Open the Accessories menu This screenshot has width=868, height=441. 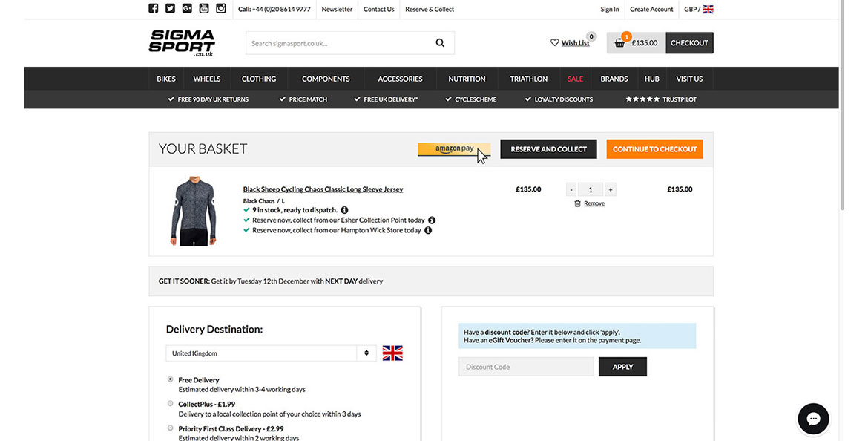[400, 79]
